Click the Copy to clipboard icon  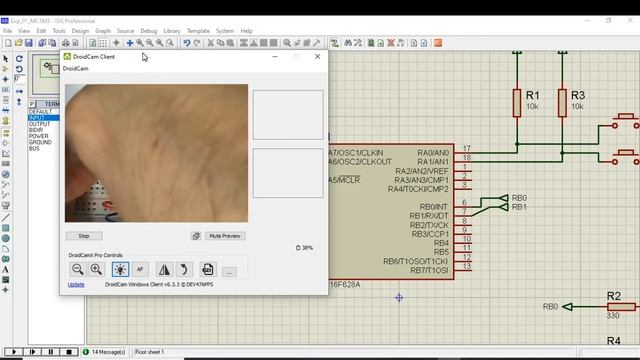coord(220,43)
